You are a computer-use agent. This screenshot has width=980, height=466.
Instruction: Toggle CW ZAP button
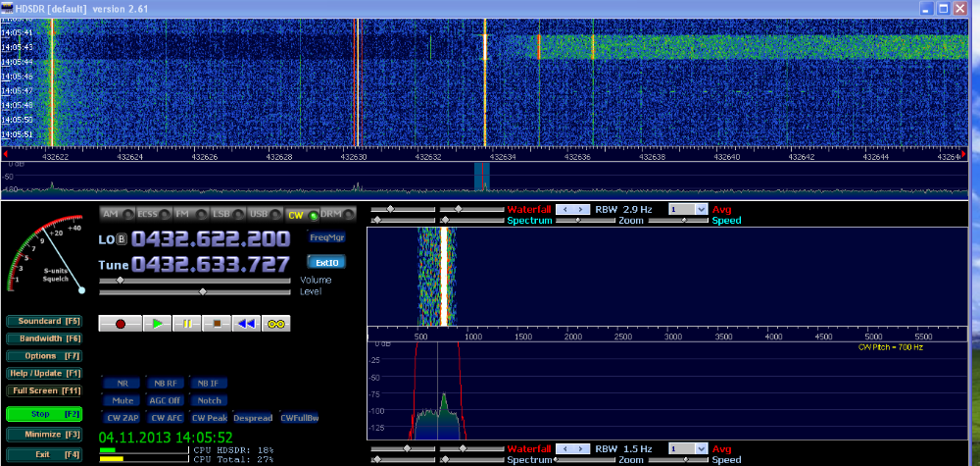click(122, 418)
